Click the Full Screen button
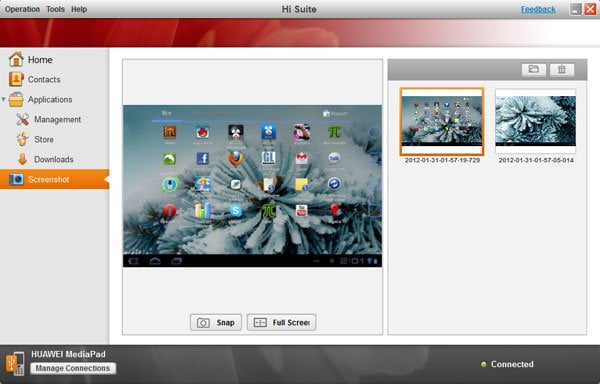Screen dimensions: 600x384 click(x=282, y=322)
